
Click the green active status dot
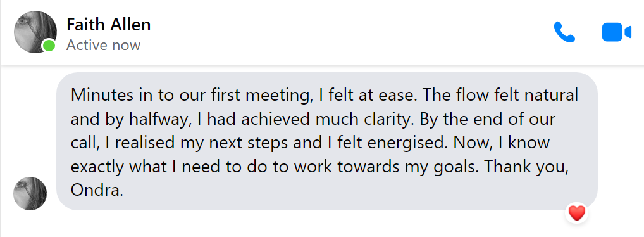tap(49, 45)
